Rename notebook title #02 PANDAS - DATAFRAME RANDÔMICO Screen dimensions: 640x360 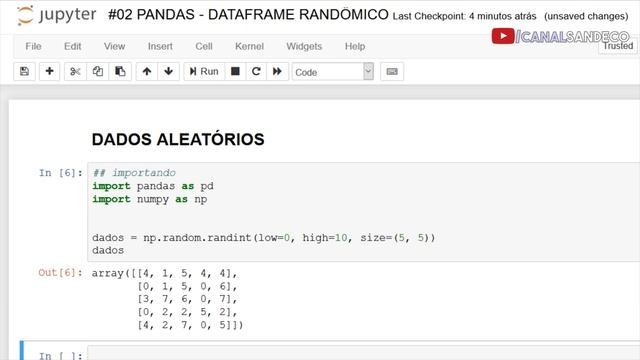pos(248,15)
